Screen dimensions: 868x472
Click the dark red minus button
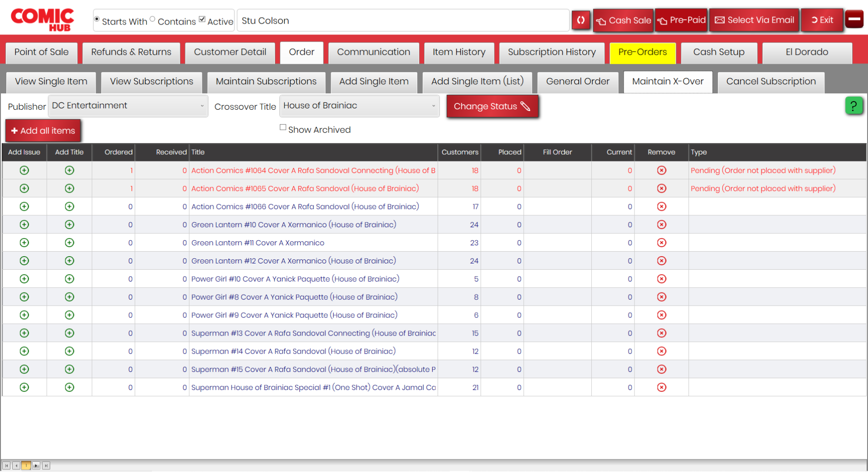(854, 19)
